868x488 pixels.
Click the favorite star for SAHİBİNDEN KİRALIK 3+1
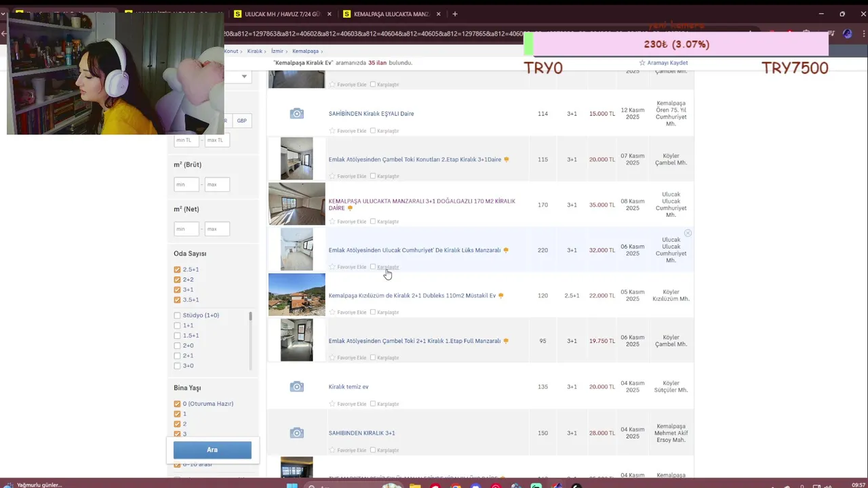point(332,450)
